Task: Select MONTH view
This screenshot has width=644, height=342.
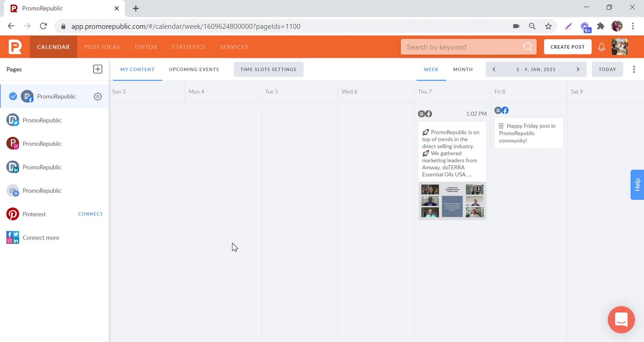Action: [463, 69]
